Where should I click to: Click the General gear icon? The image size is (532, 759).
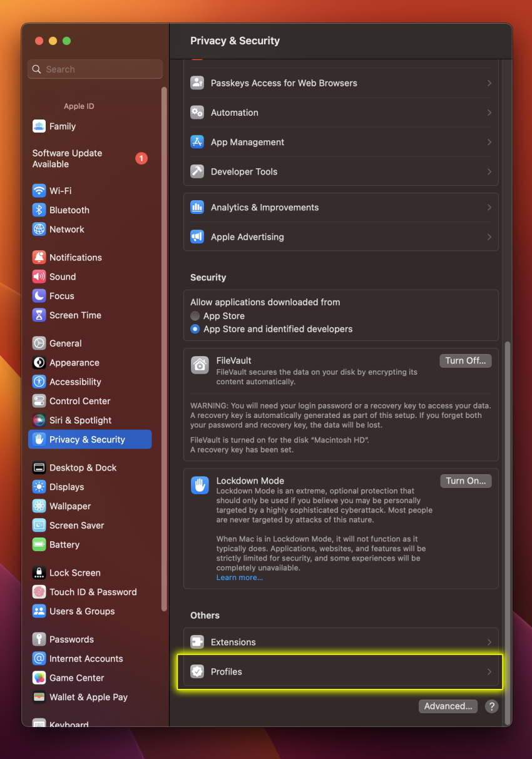pos(39,343)
